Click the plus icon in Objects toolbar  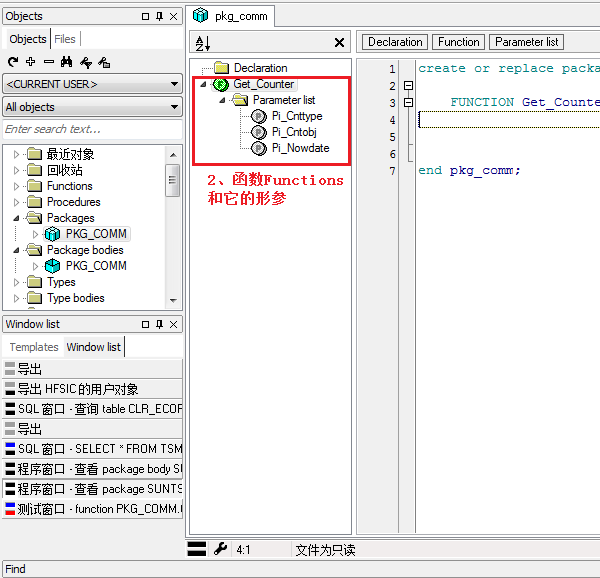point(31,62)
